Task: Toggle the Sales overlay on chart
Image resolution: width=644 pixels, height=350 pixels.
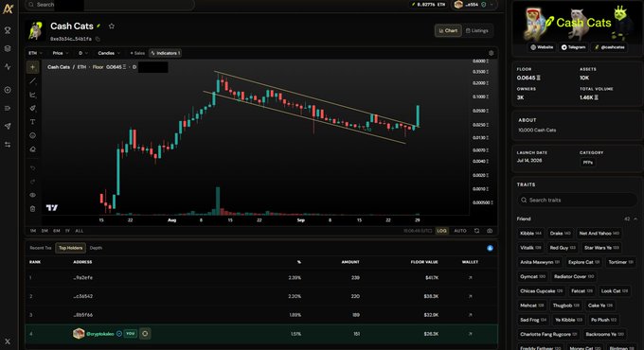Action: coord(137,53)
